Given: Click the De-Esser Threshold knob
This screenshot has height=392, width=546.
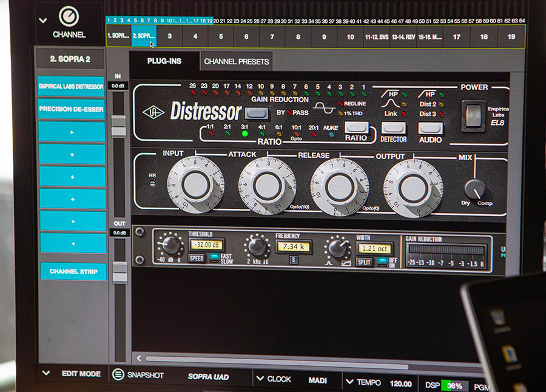Looking at the screenshot, I should pyautogui.click(x=170, y=245).
